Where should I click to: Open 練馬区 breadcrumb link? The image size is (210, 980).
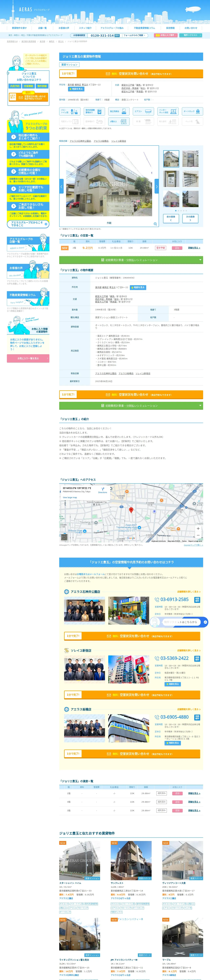click(52, 41)
